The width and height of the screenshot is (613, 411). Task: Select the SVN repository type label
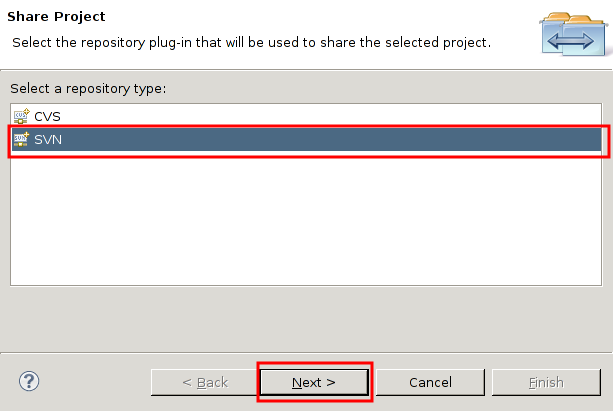point(48,140)
